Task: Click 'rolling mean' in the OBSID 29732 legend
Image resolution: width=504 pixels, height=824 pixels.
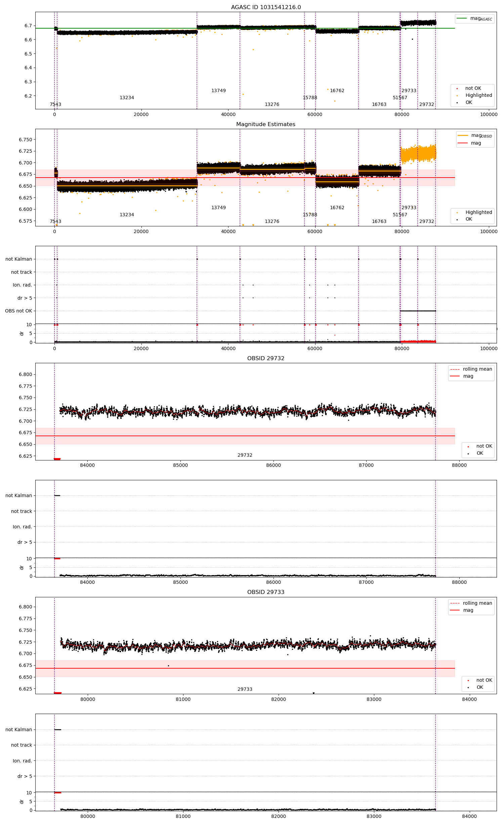Action: 471,369
